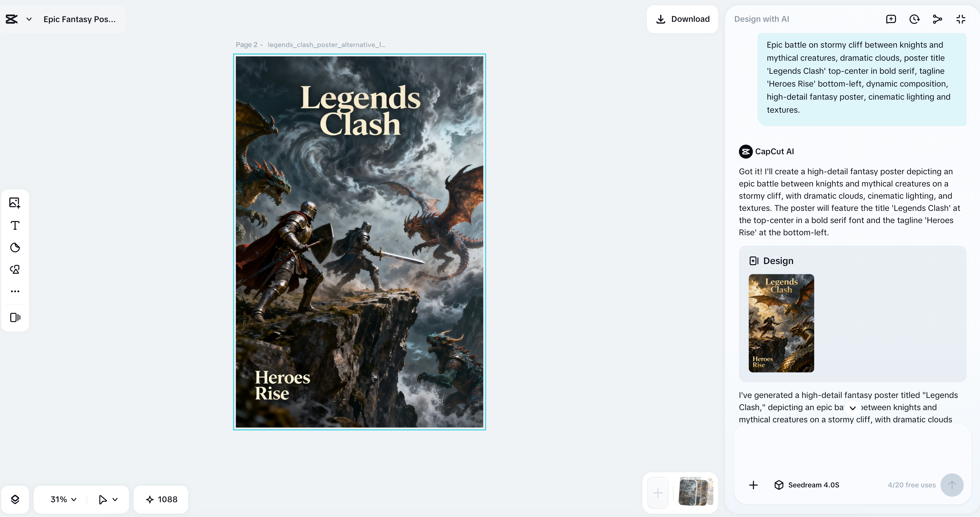Open the Resize tool in the sidebar
Screen dimensions: 980x517
click(x=15, y=318)
